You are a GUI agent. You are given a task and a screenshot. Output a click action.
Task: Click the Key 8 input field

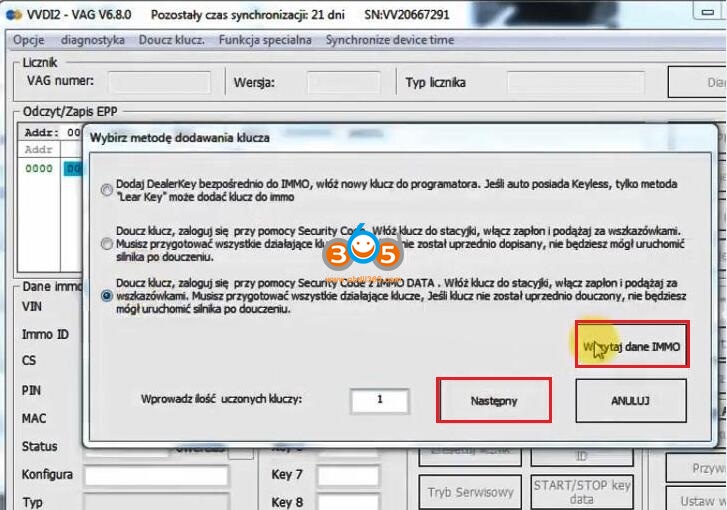tap(348, 503)
